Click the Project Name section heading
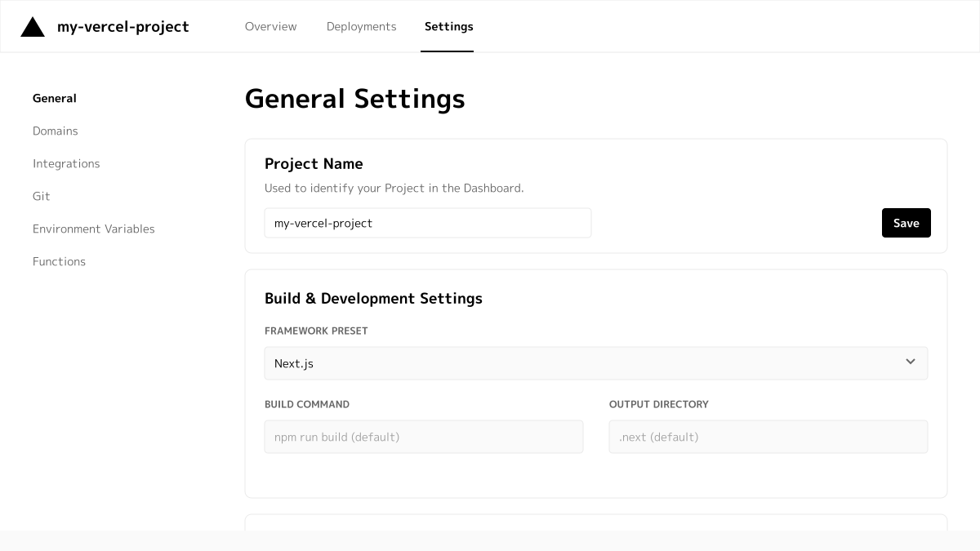The width and height of the screenshot is (980, 551). 314,163
